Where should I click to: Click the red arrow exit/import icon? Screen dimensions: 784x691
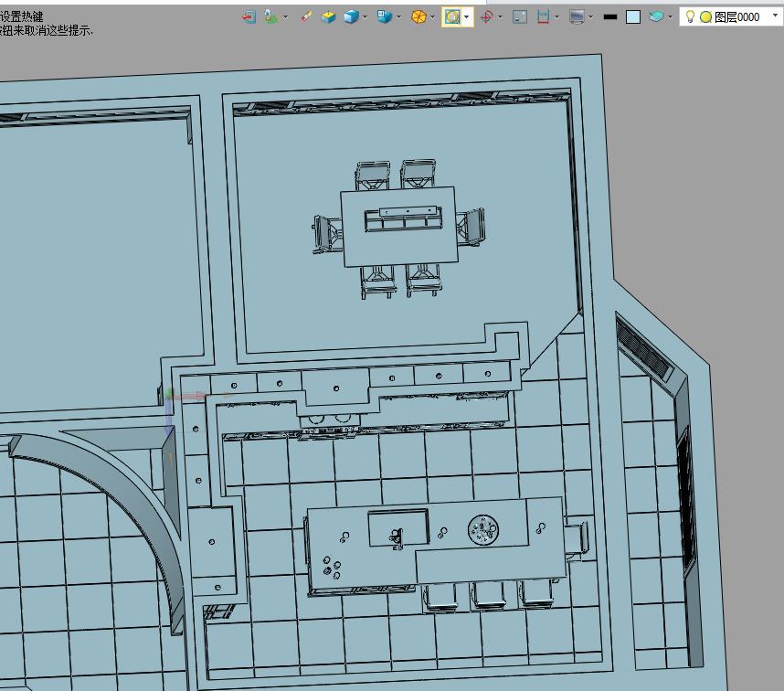click(249, 17)
